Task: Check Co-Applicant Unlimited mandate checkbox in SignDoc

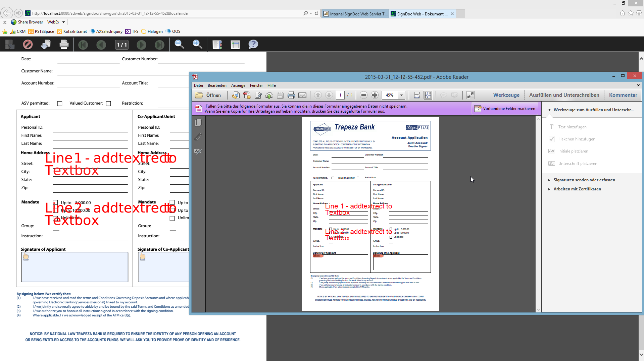Action: click(x=172, y=218)
